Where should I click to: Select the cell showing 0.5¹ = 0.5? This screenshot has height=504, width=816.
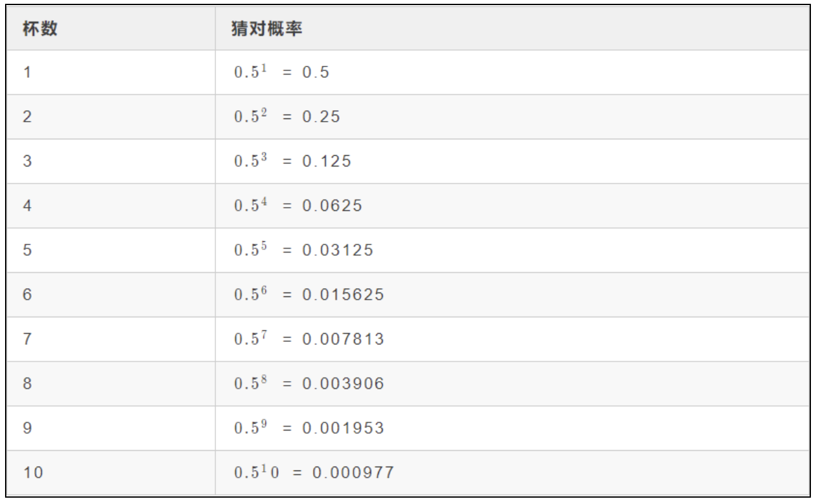pyautogui.click(x=282, y=73)
